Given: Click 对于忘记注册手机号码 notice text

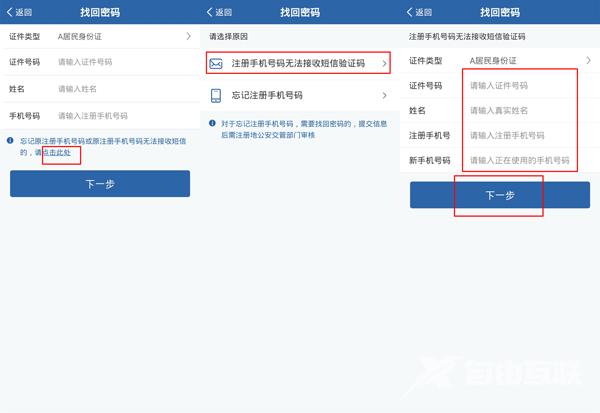Looking at the screenshot, I should (304, 129).
